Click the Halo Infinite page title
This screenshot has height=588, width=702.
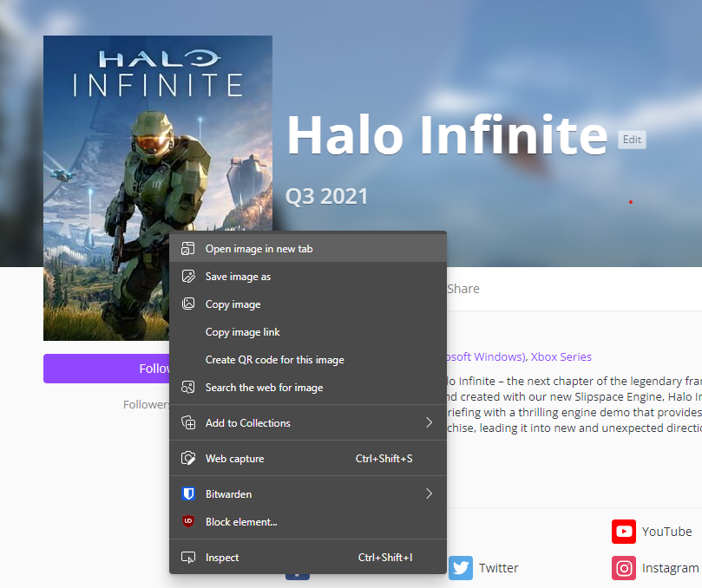coord(447,135)
